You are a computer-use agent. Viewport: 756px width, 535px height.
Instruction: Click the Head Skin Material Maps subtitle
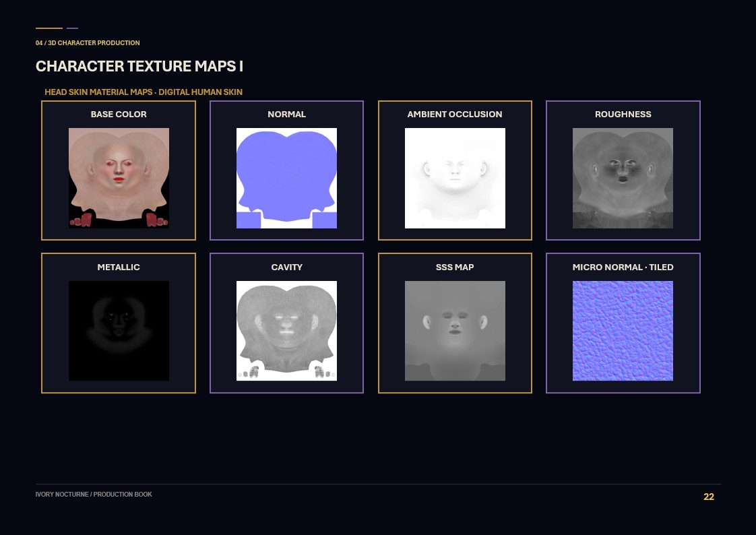pos(144,92)
